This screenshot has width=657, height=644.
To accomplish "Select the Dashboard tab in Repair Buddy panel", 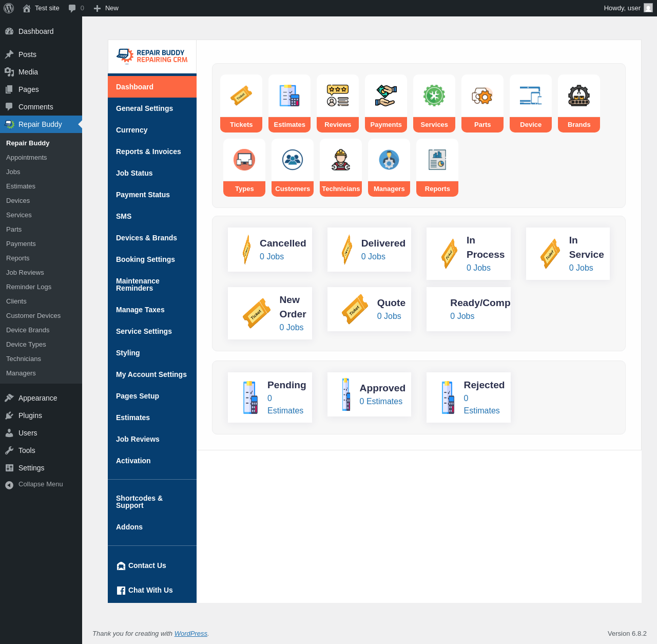I will coord(152,87).
